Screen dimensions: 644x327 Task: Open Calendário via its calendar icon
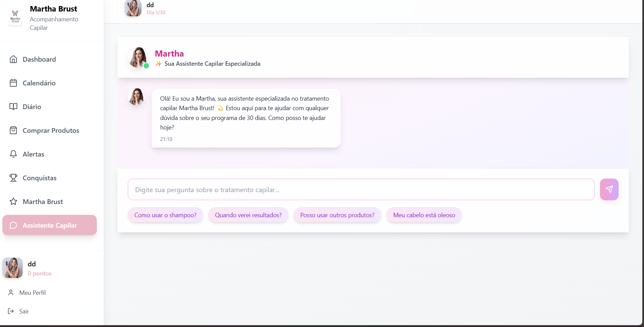[13, 83]
